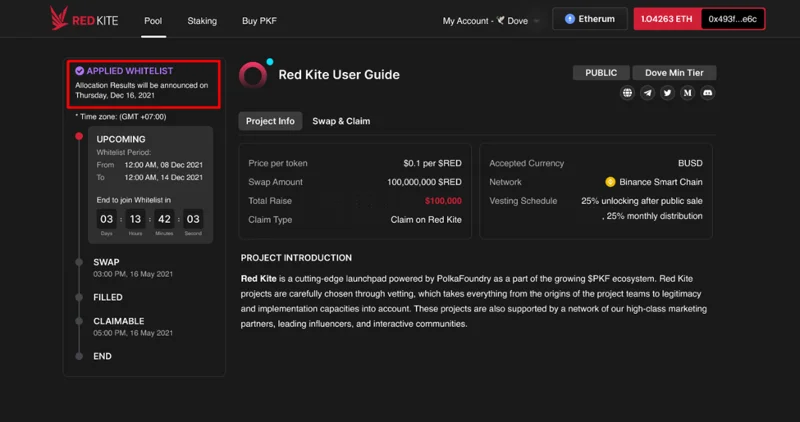Click the Dove Min Tier badge

[x=674, y=73]
